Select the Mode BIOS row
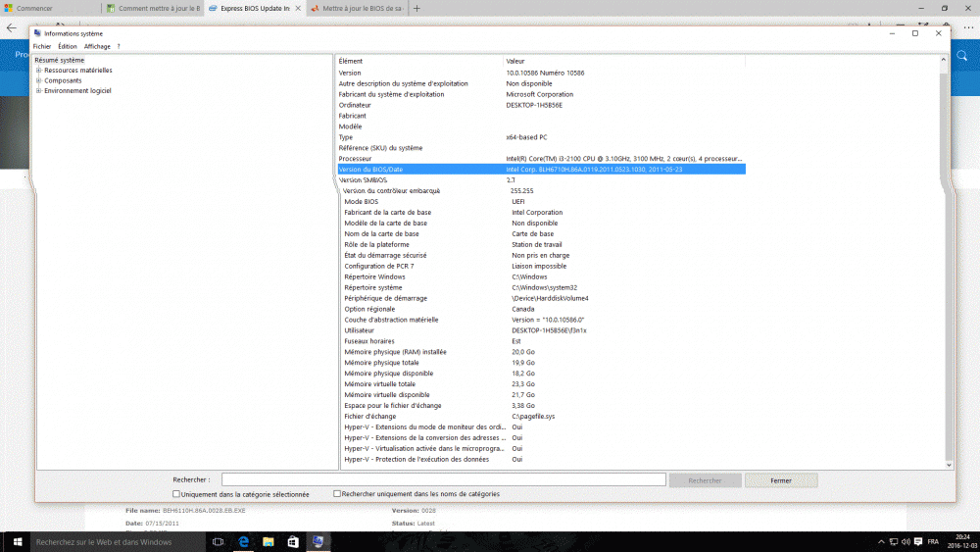The image size is (980, 552). tap(544, 201)
